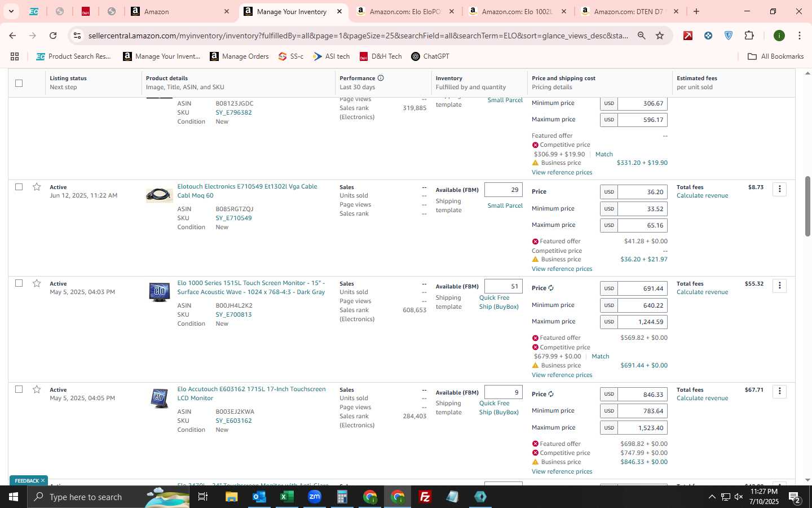
Task: Open Elo Accutouch E603162 1715L product link
Action: coord(251,393)
